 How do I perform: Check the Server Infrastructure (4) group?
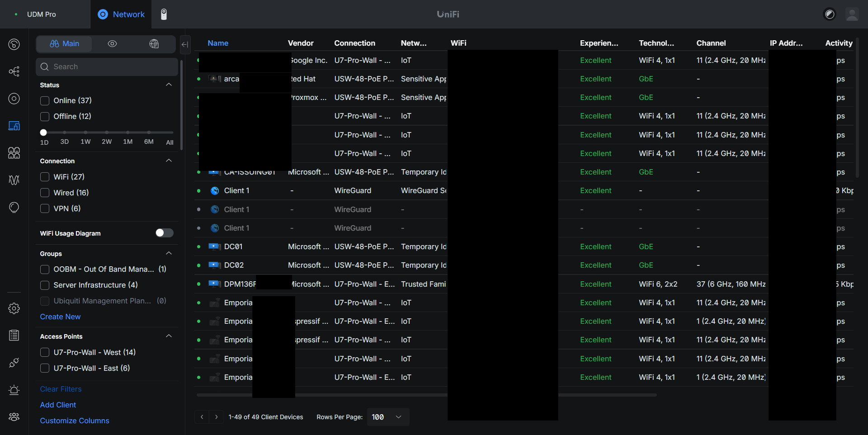coord(45,285)
